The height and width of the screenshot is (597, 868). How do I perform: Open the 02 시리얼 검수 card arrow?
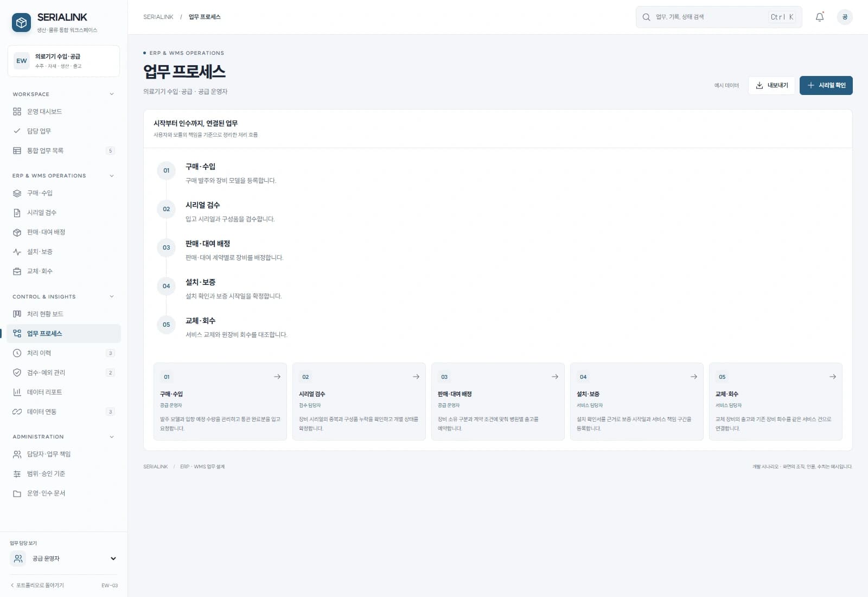tap(416, 377)
